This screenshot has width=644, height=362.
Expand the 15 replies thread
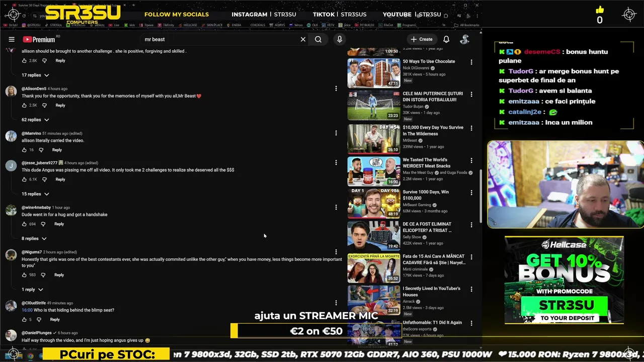35,194
